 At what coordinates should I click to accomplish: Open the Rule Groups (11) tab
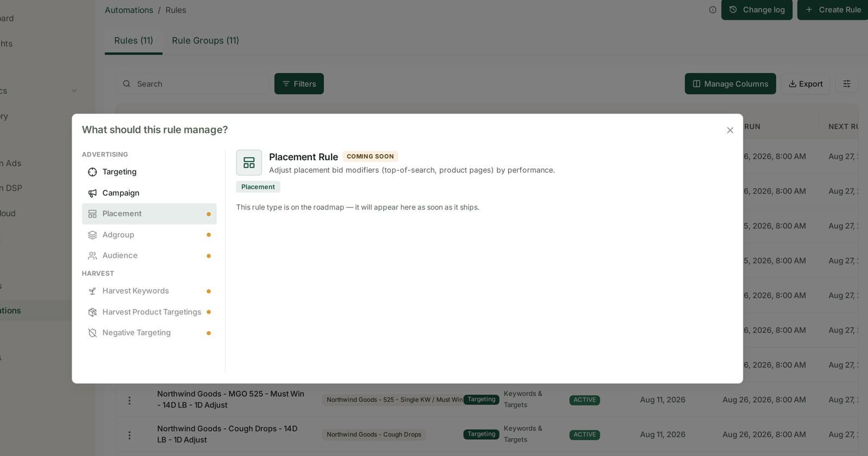click(x=206, y=41)
